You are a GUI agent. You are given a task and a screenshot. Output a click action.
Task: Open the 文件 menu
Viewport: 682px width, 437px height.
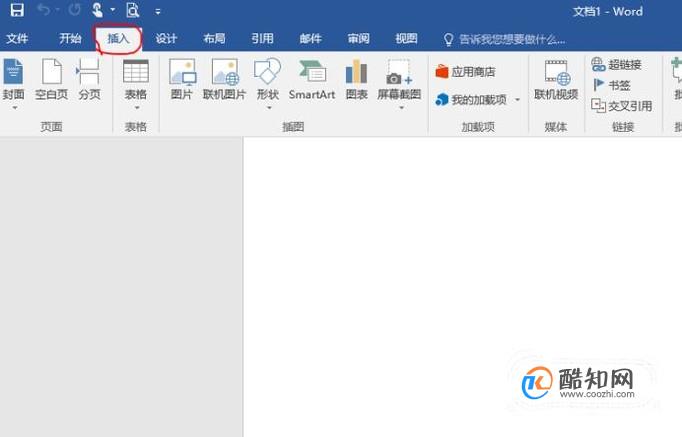pos(17,39)
